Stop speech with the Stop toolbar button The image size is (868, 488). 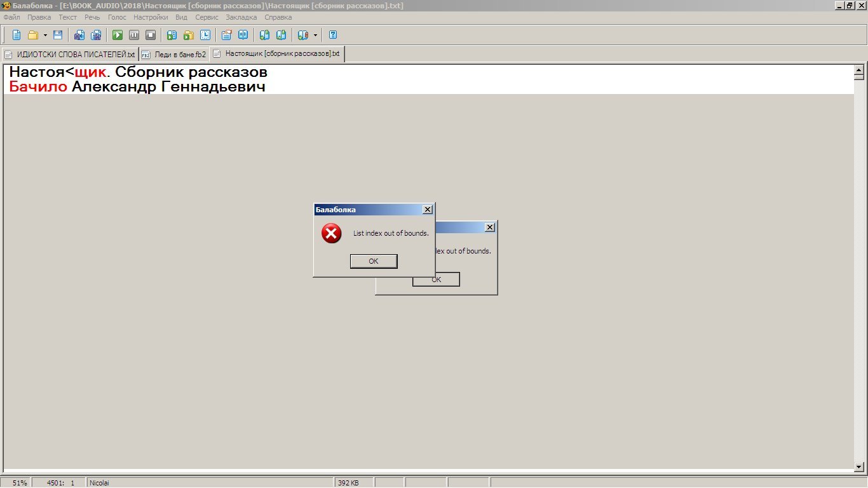(x=151, y=35)
